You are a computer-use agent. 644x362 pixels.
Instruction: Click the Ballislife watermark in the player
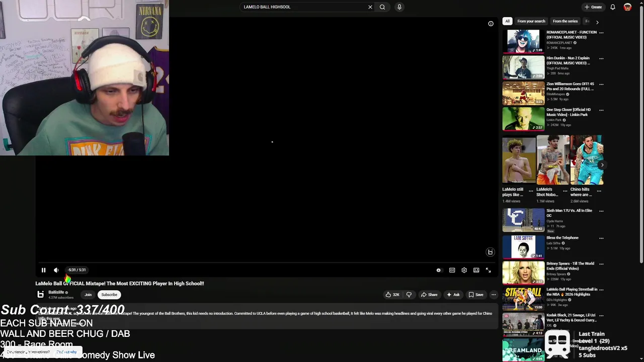pos(490,252)
